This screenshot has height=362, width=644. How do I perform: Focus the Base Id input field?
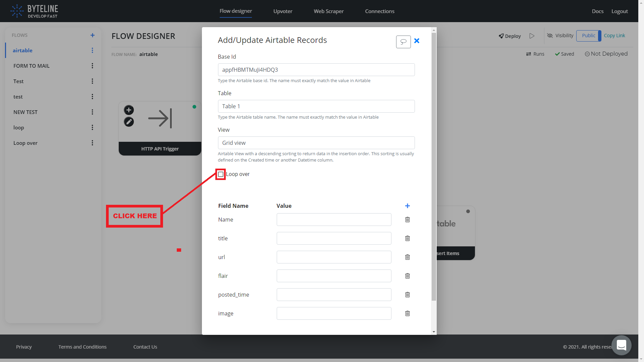pos(316,70)
